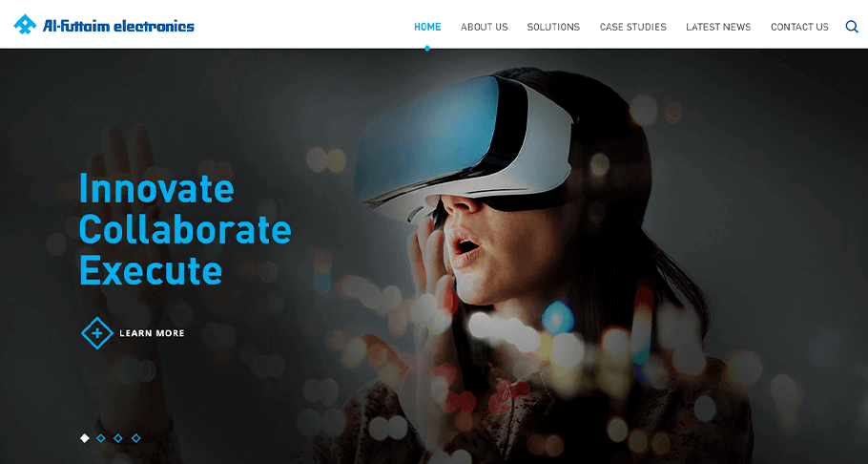Go to the fourth slide indicator diamond
Image resolution: width=868 pixels, height=464 pixels.
tap(135, 438)
